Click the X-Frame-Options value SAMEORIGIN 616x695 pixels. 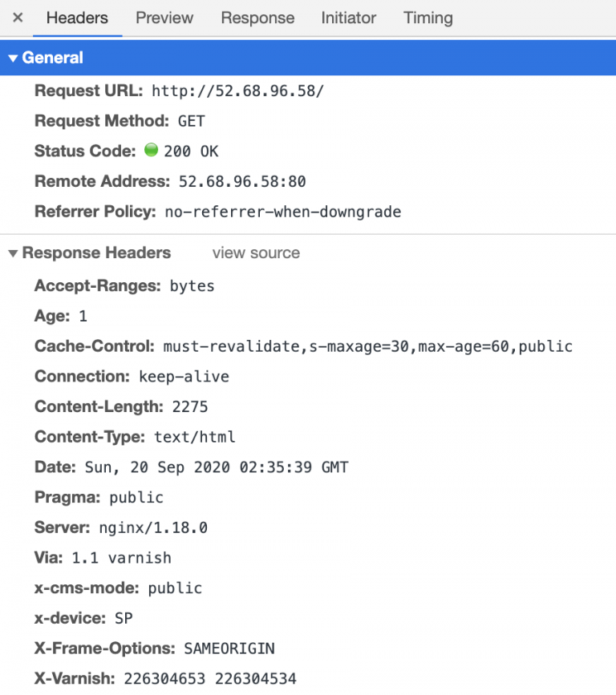tap(229, 648)
